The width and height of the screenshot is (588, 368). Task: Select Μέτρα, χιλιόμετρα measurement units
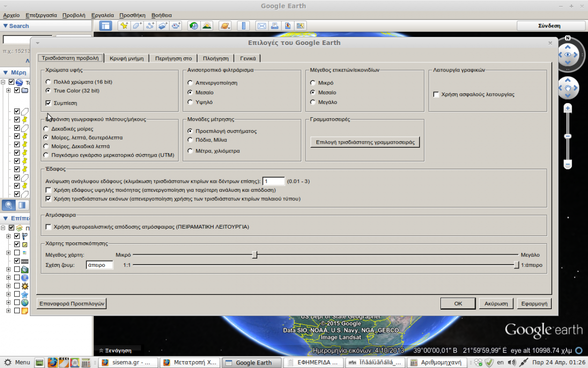coord(190,151)
